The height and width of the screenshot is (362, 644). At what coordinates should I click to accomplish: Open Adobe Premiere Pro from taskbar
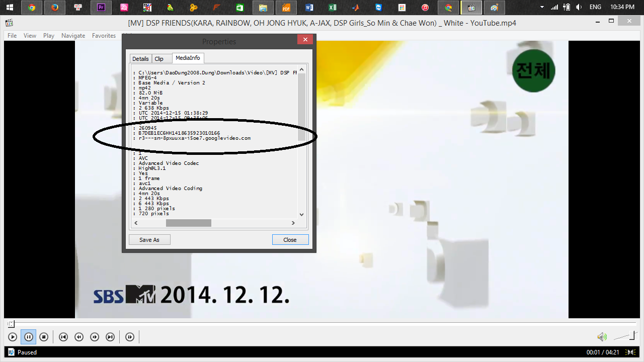(101, 8)
